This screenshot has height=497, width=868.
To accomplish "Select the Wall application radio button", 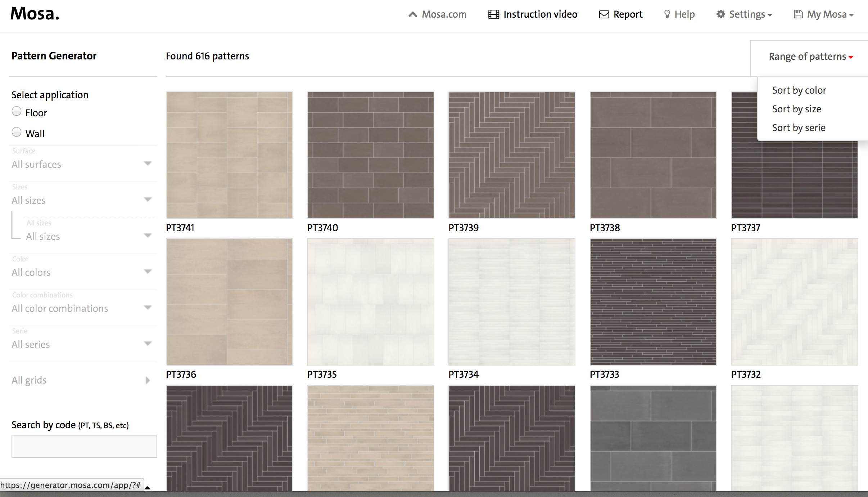I will 17,132.
